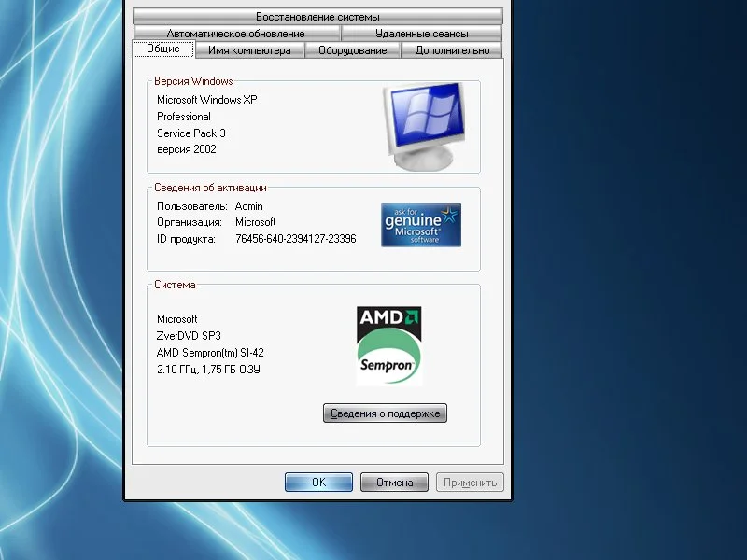Select the Удаленные сеансы tab
Image resolution: width=747 pixels, height=560 pixels.
(421, 34)
